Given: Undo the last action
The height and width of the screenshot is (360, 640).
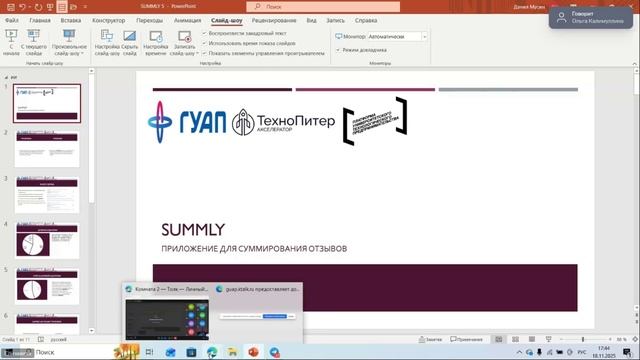Looking at the screenshot, I should point(22,7).
